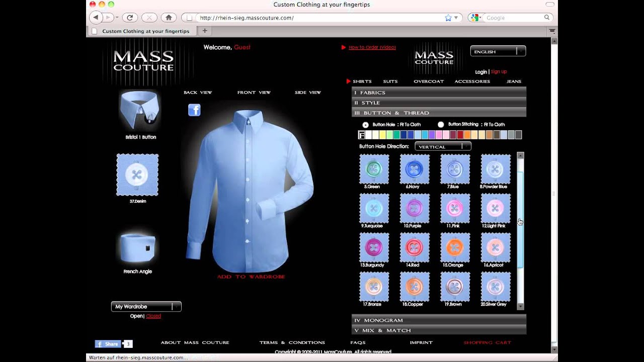This screenshot has width=644, height=362.
Task: Click the Login link
Action: (481, 72)
